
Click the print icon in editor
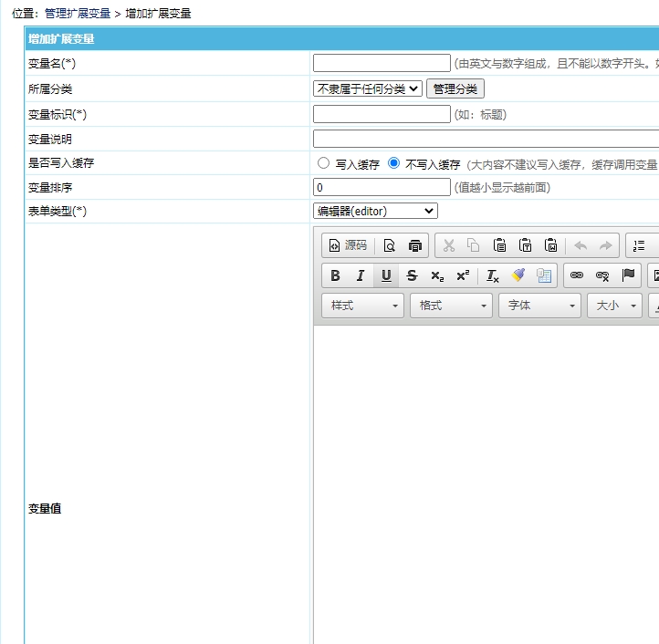(415, 245)
